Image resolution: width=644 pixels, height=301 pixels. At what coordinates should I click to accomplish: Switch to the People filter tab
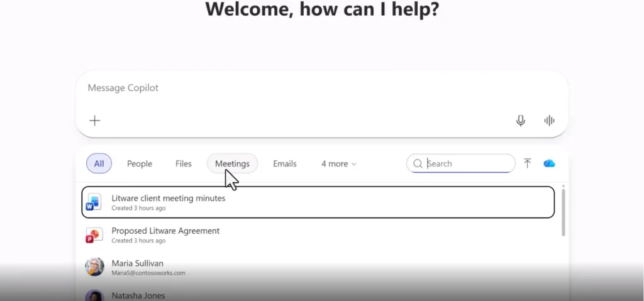(x=140, y=163)
